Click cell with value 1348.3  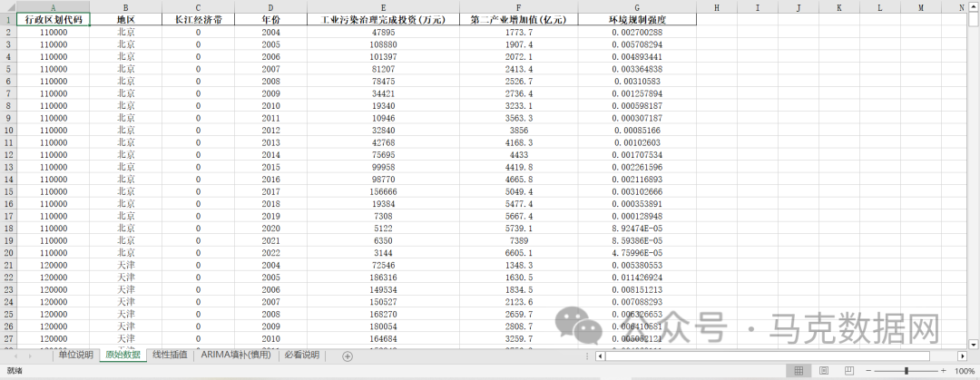coord(519,265)
